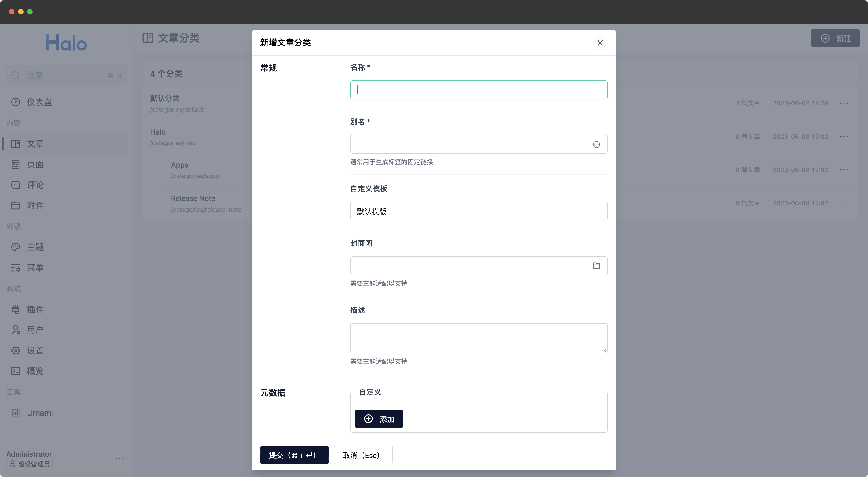Click the sidebar 搜索 box
Viewport: 868px width, 477px height.
pyautogui.click(x=66, y=75)
